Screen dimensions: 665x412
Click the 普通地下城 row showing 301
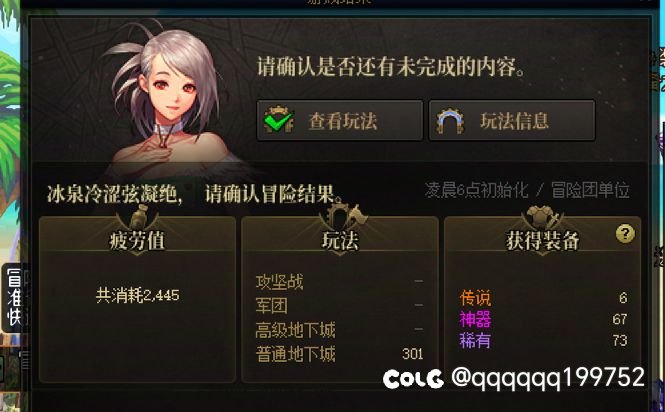click(339, 354)
